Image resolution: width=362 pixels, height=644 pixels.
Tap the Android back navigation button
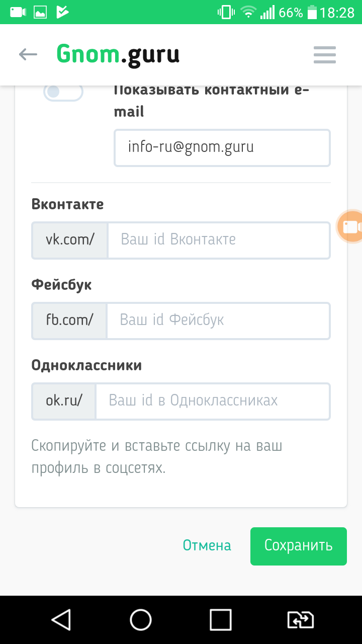click(x=61, y=619)
